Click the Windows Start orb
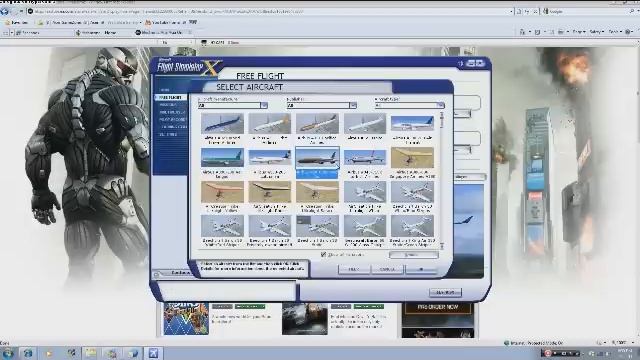Viewport: 640px width, 360px height. [7, 353]
